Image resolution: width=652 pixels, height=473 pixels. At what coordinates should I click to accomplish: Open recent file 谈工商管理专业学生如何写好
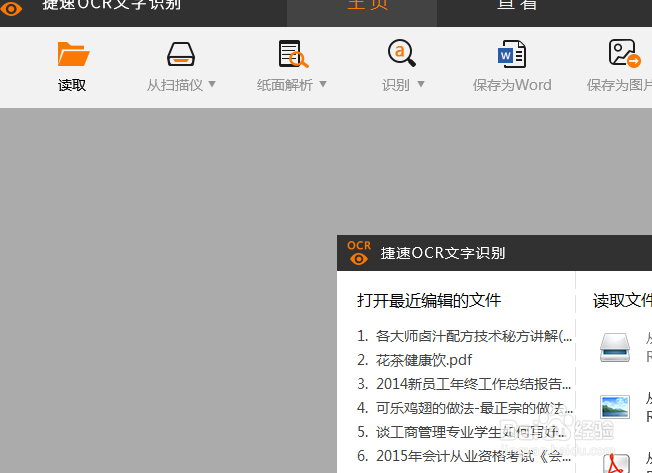point(462,432)
